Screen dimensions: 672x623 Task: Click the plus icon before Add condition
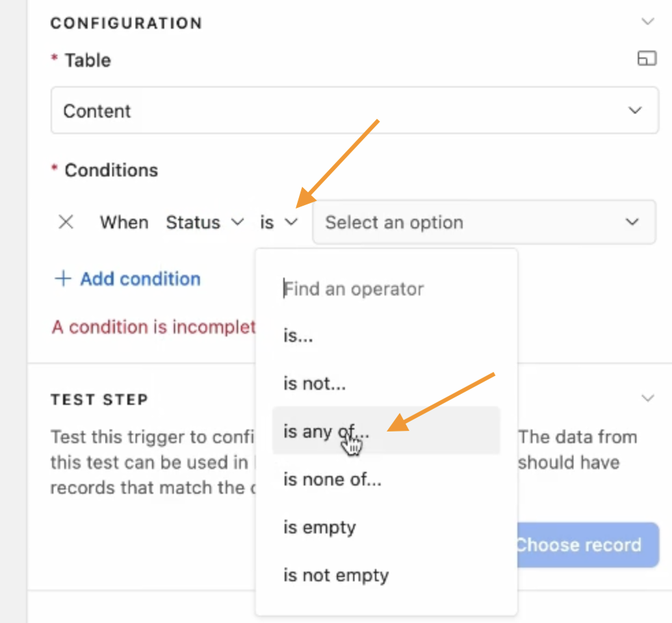63,279
